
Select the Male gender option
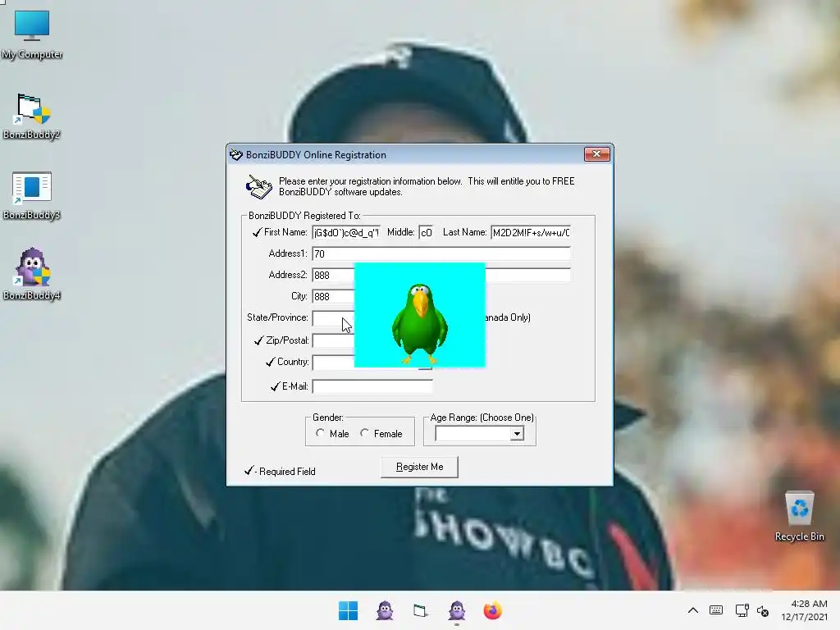[x=332, y=433]
